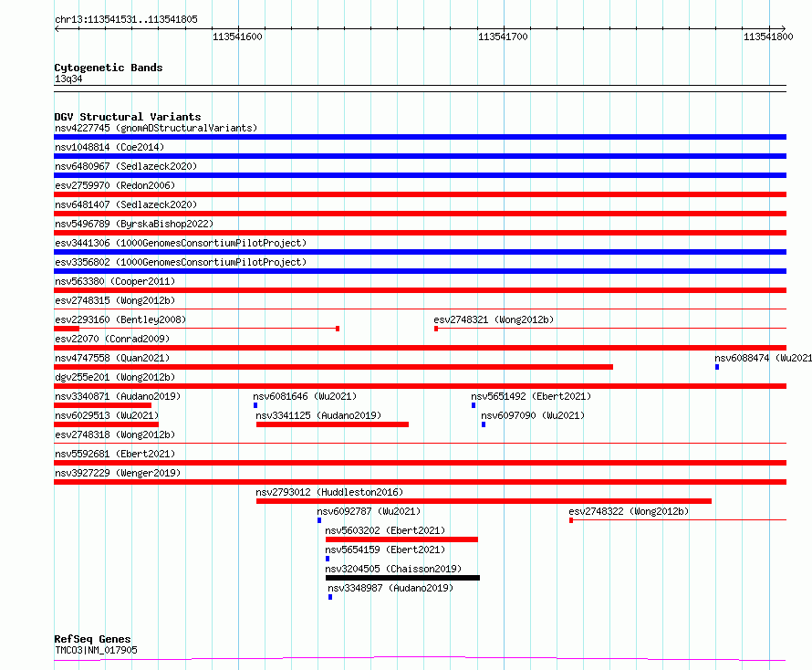
Task: Click esv2748322 (Wong2012b) label
Action: click(629, 511)
